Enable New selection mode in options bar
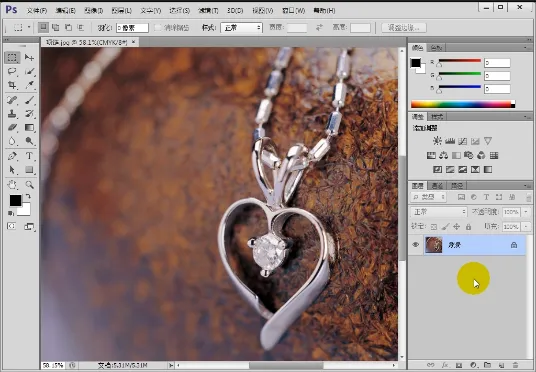Image resolution: width=536 pixels, height=372 pixels. [43, 27]
